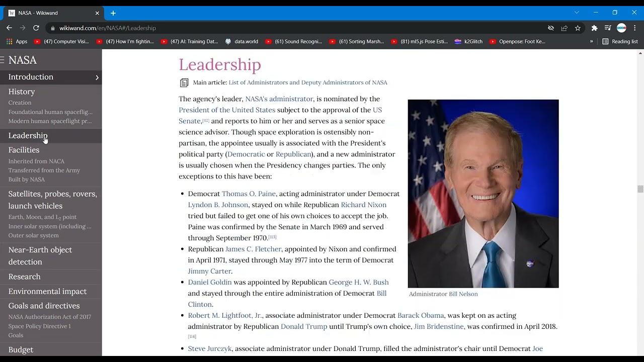
Task: Go back to the previous page
Action: coord(9,28)
